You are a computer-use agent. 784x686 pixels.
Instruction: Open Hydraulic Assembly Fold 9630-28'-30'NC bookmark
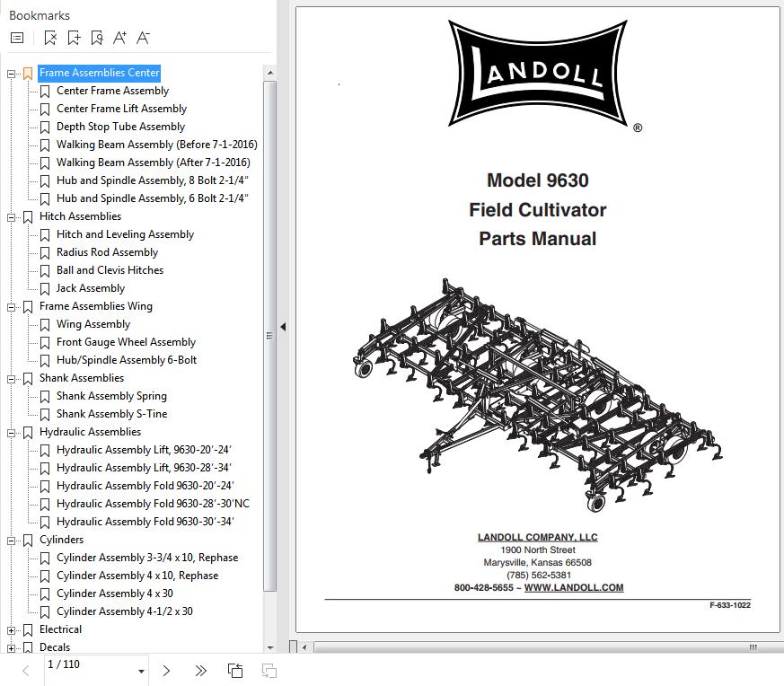[153, 504]
